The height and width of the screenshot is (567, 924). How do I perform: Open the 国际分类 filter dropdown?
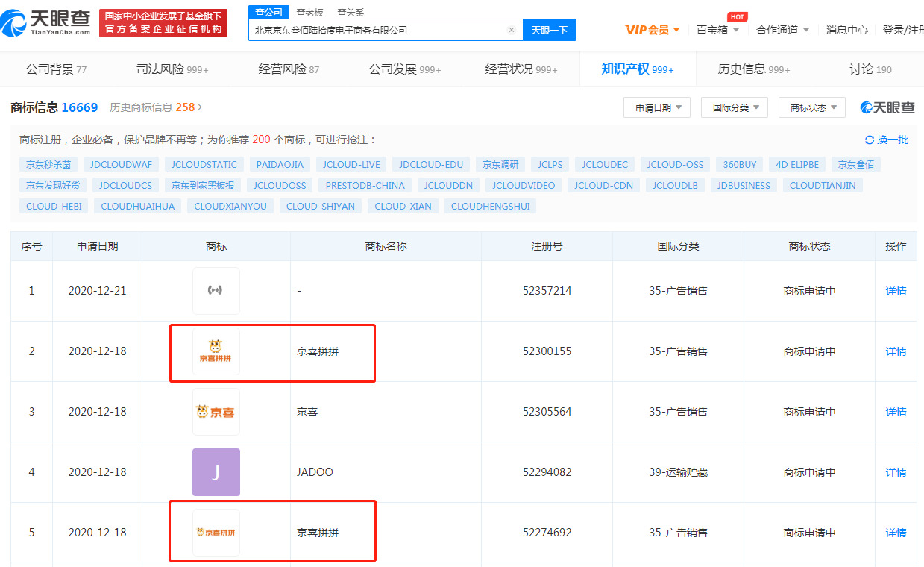tap(735, 107)
